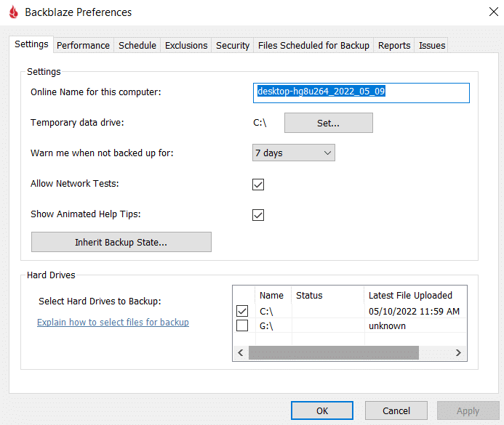Click the drive list left scroll arrow
The image size is (504, 425).
click(x=241, y=353)
